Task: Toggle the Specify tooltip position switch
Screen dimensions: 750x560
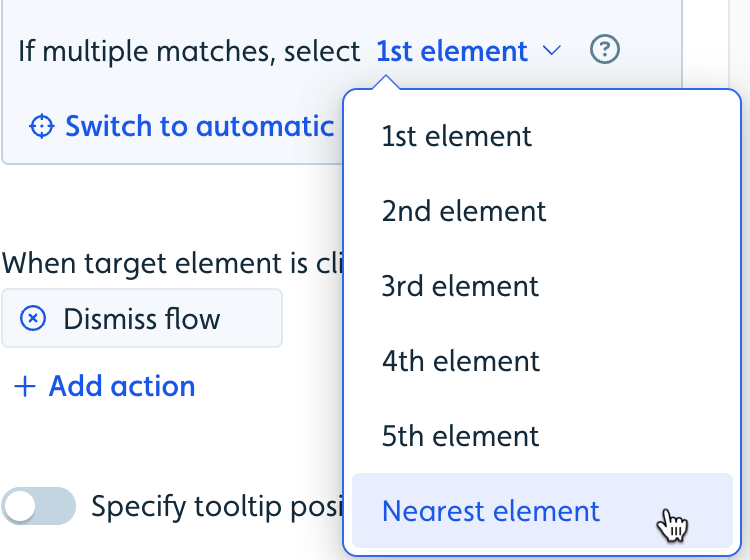Action: (38, 506)
